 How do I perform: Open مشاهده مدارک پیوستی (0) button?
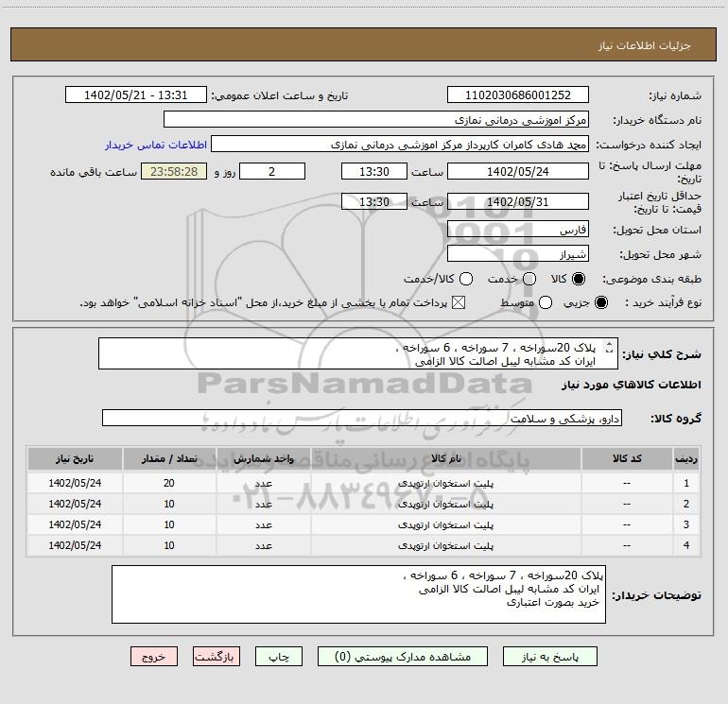click(403, 657)
